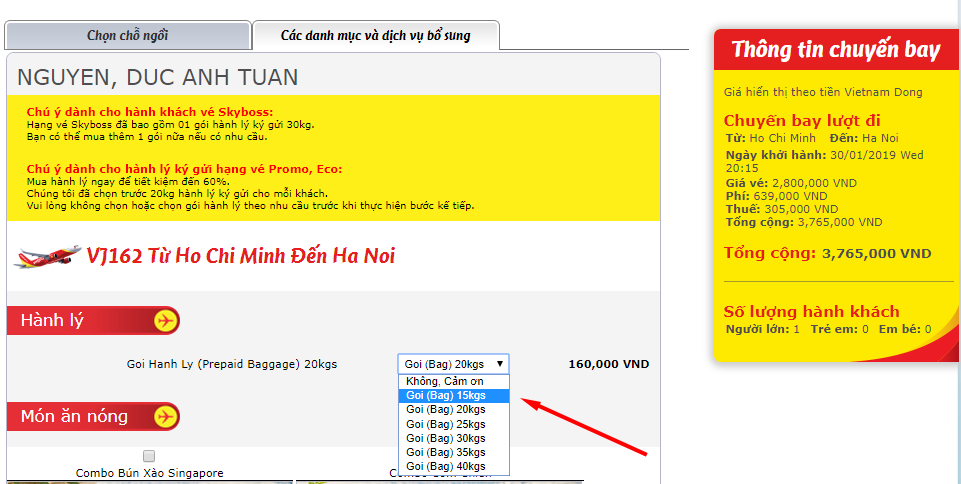Click the Vietjet aircraft image beside VJ162
961x484 pixels.
tap(47, 256)
